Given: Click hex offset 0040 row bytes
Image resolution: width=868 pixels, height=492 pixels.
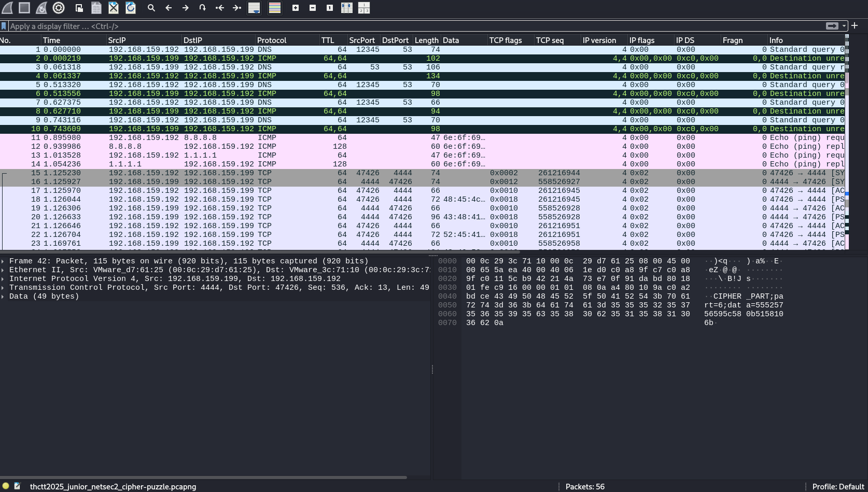Looking at the screenshot, I should click(x=578, y=297).
